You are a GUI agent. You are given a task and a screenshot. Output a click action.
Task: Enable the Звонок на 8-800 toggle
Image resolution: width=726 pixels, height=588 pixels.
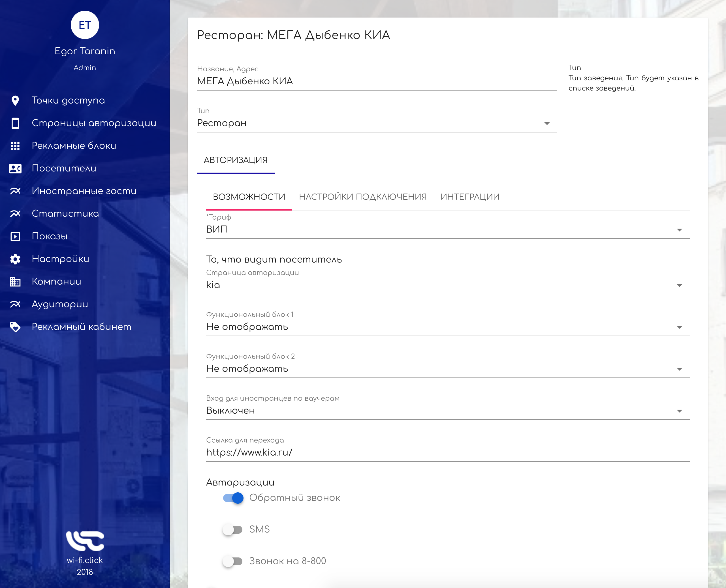pyautogui.click(x=232, y=561)
